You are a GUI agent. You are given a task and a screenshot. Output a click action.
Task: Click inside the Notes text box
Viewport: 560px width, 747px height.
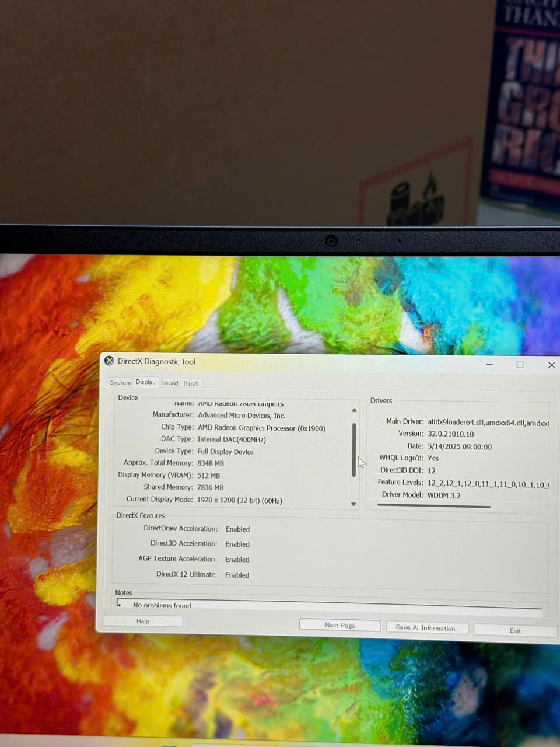[x=330, y=606]
